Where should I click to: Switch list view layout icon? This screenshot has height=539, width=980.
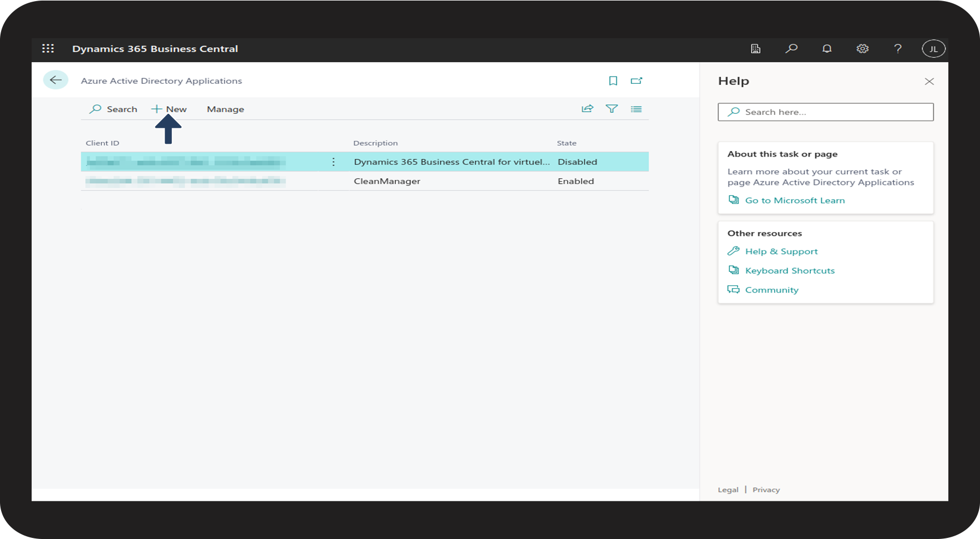pyautogui.click(x=636, y=109)
